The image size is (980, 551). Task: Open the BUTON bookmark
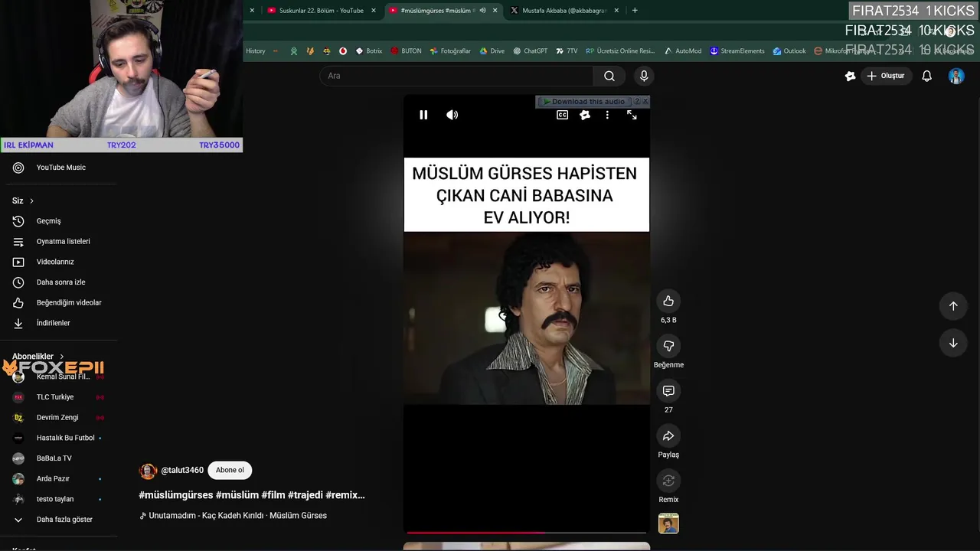click(406, 51)
